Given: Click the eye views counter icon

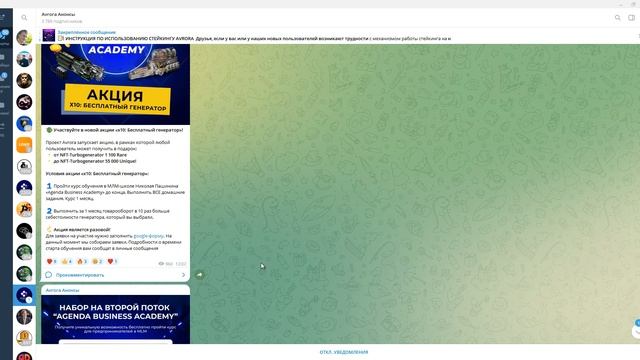Looking at the screenshot, I should [x=161, y=264].
